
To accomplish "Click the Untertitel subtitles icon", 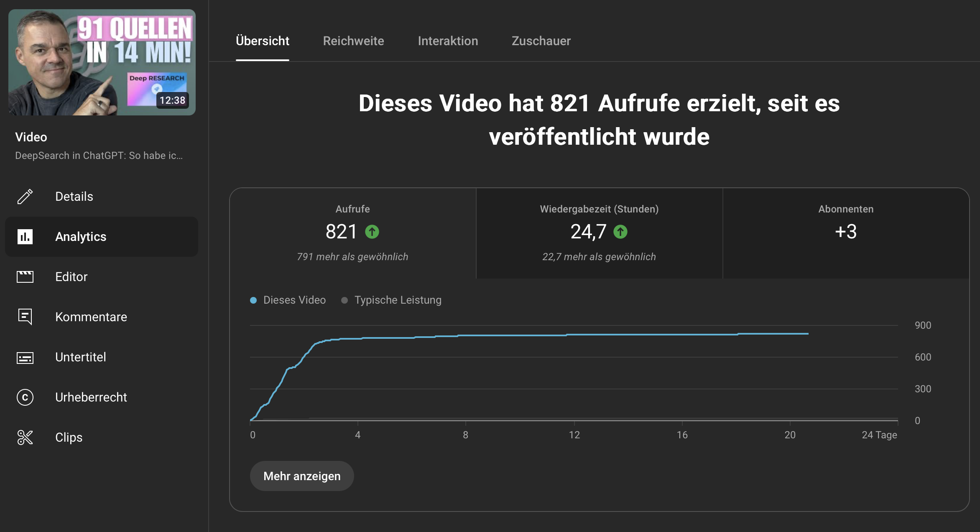I will tap(25, 358).
